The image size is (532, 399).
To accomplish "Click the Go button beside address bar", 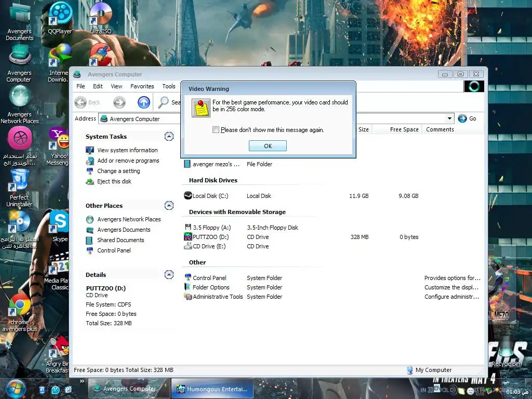I will (x=467, y=118).
